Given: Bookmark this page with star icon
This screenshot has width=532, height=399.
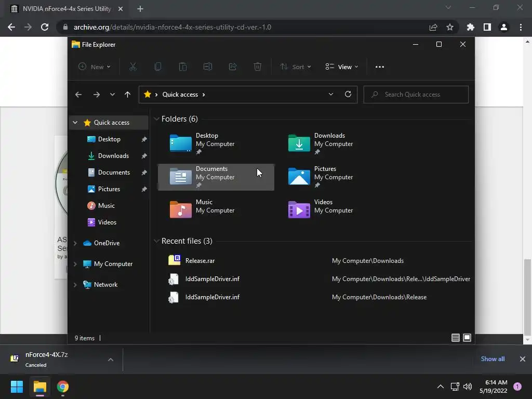Looking at the screenshot, I should (450, 27).
